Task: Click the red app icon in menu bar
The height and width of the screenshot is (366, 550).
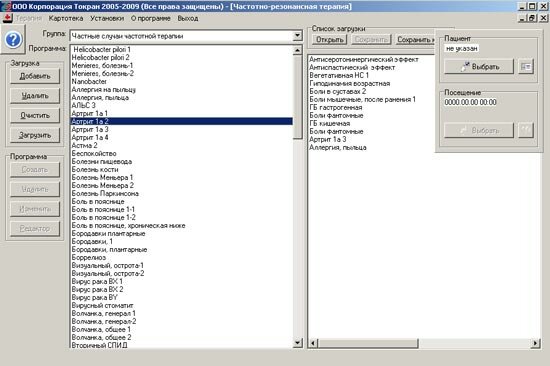Action: coord(8,18)
